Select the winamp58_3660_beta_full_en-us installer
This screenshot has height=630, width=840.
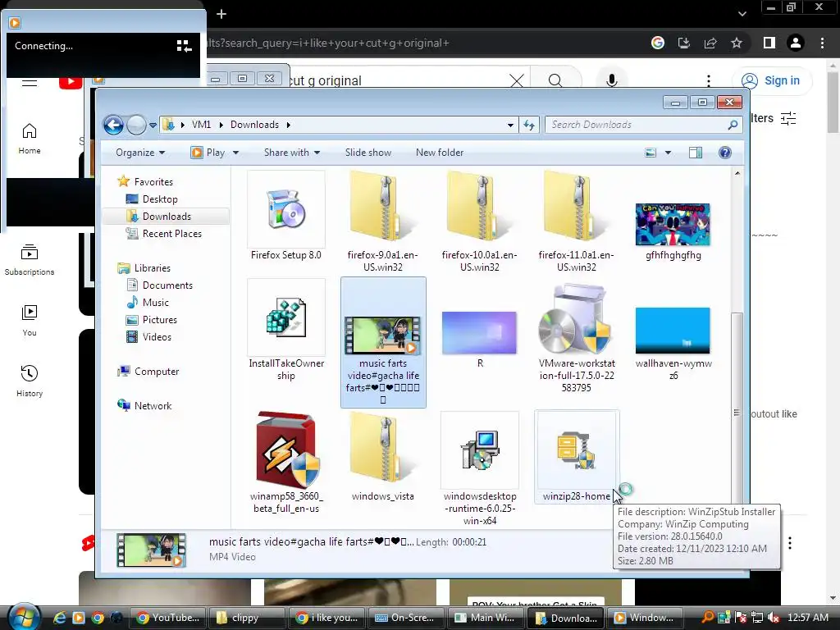click(x=286, y=462)
